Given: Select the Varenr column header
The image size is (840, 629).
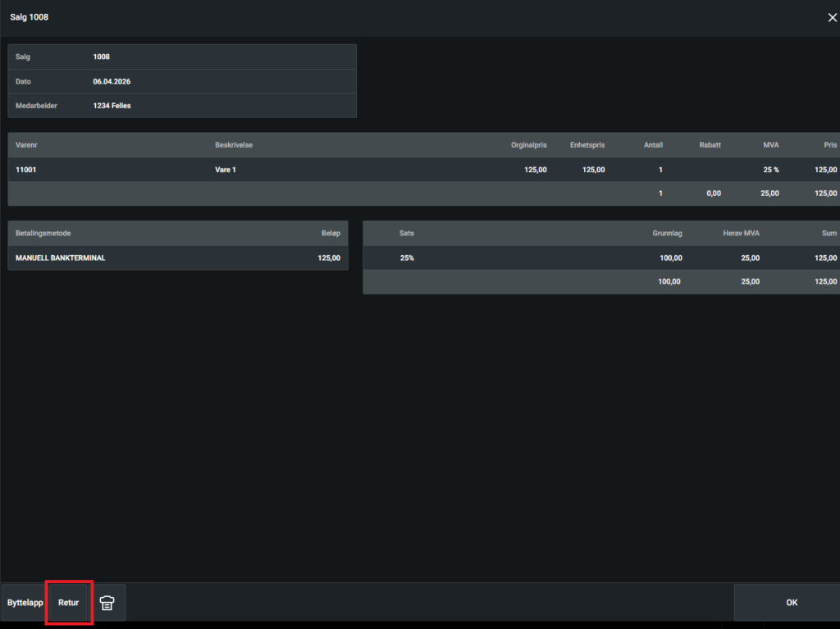Looking at the screenshot, I should click(x=29, y=145).
